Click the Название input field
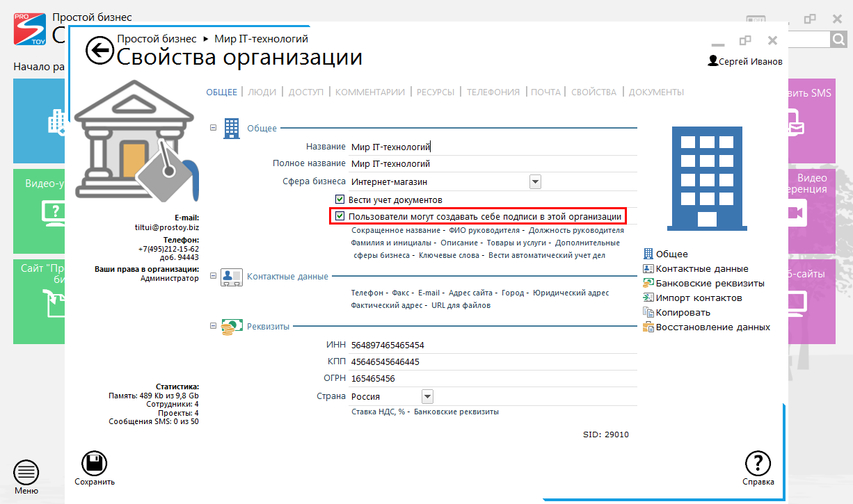This screenshot has width=853, height=504. coord(493,147)
